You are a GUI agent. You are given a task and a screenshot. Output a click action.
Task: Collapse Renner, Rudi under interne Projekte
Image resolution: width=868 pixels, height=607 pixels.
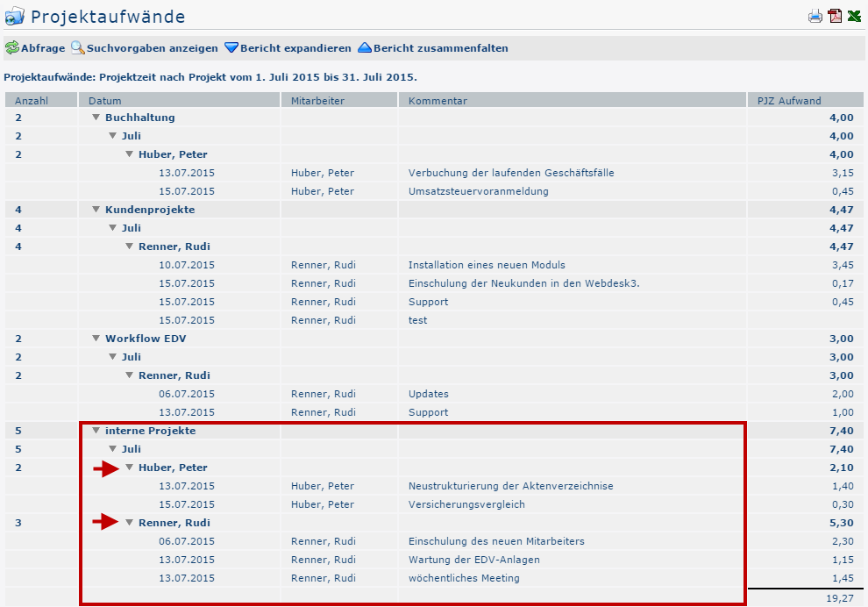pos(130,523)
